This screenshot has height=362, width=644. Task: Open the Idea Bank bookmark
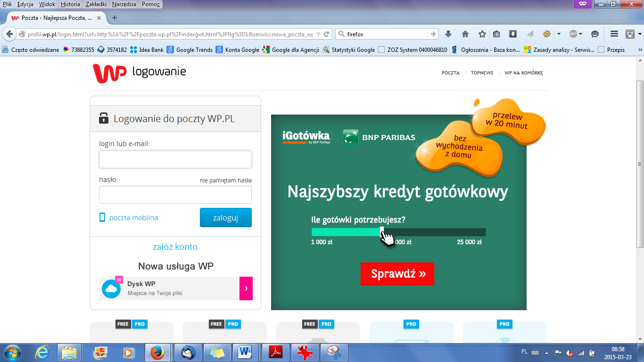click(147, 49)
